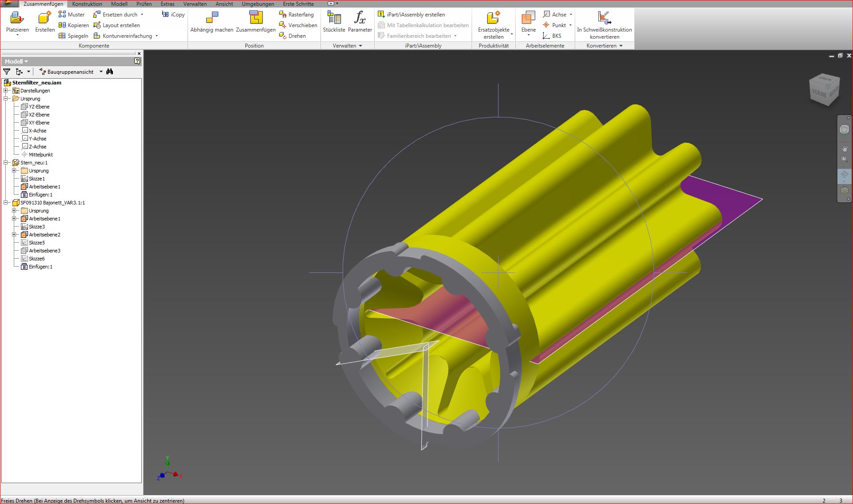Image resolution: width=853 pixels, height=504 pixels.
Task: Click the filter funnel icon in Modell panel
Action: pos(7,72)
